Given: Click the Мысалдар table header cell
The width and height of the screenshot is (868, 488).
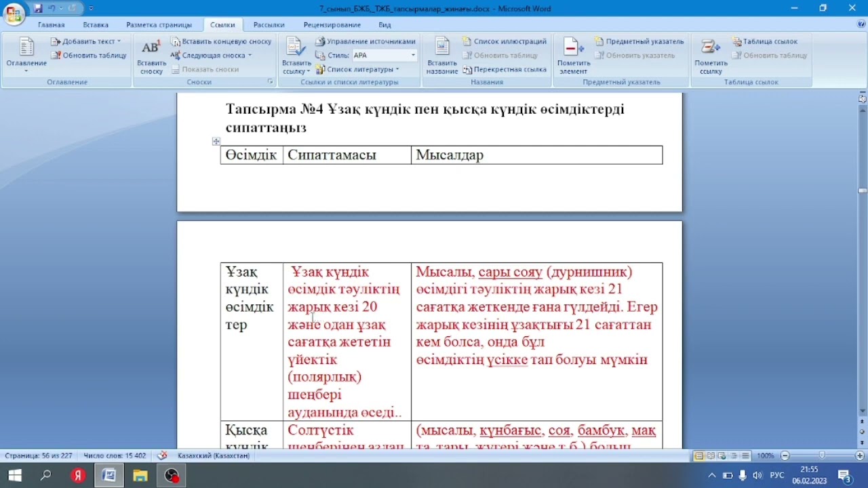Looking at the screenshot, I should tap(536, 155).
